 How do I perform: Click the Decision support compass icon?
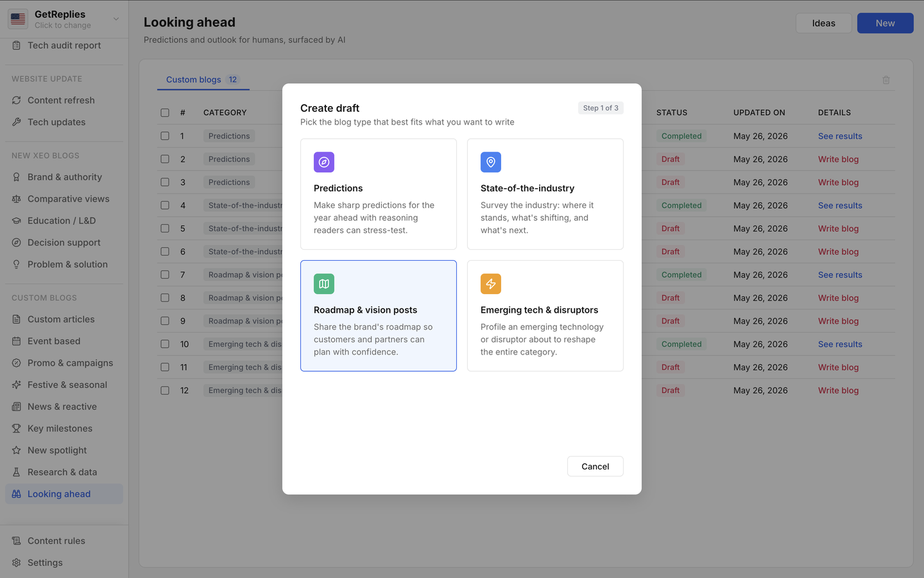tap(17, 243)
